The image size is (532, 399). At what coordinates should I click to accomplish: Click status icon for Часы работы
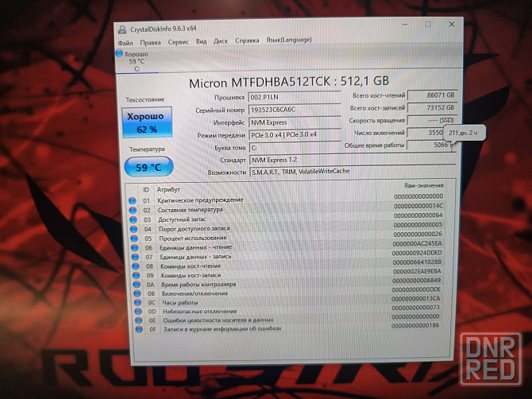137,303
